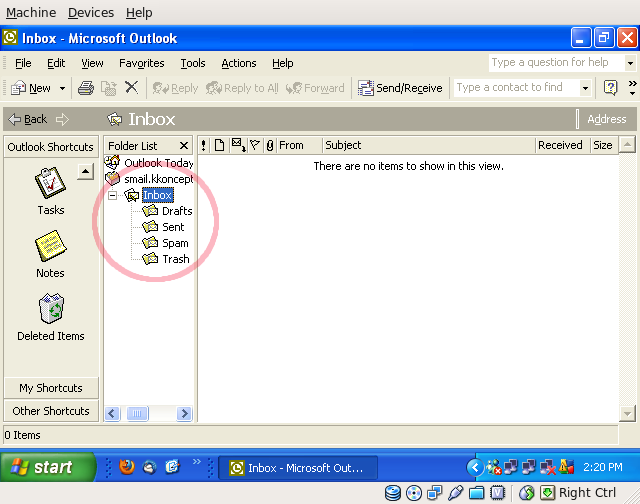This screenshot has width=640, height=504.
Task: Sort by Icon column header
Action: click(x=219, y=145)
